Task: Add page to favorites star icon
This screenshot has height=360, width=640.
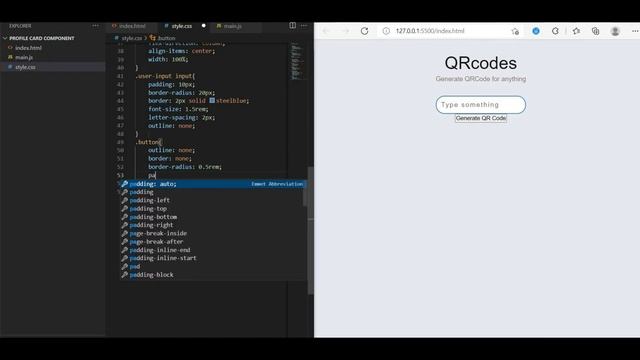Action: tap(515, 31)
